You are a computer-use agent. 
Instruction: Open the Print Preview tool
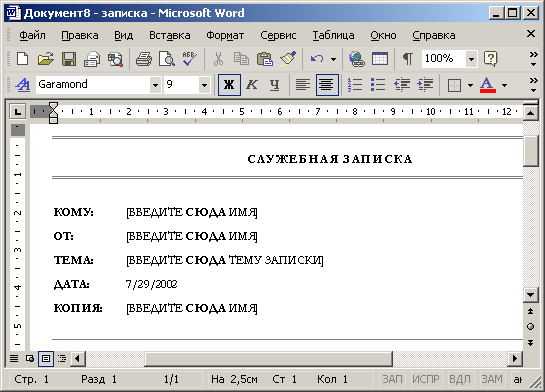click(166, 59)
